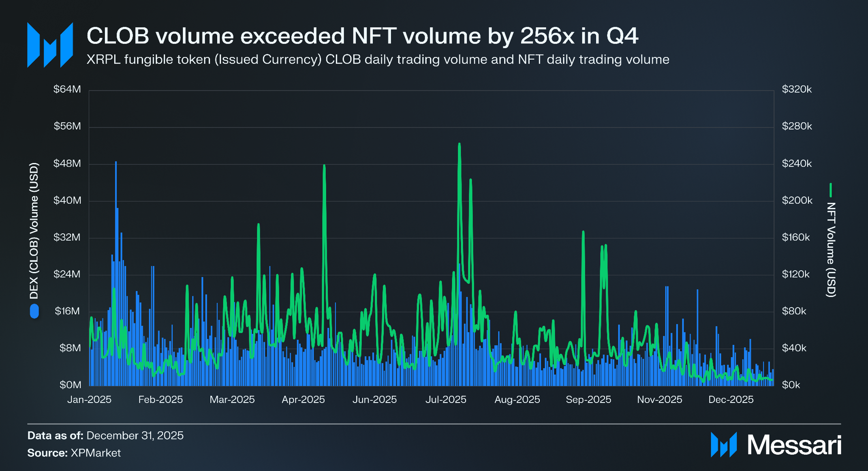Click the December 31, 2025 date text

click(135, 435)
